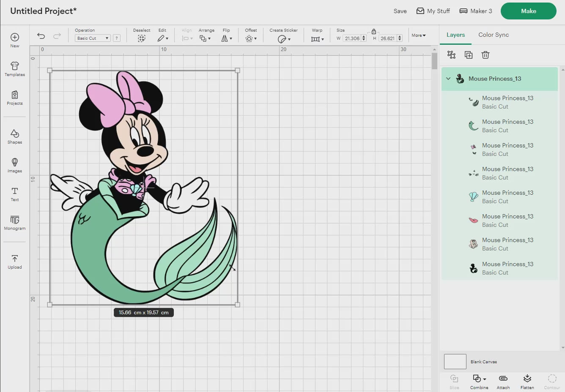Screen dimensions: 565x392
Task: Toggle the size aspect ratio lock
Action: point(374,32)
